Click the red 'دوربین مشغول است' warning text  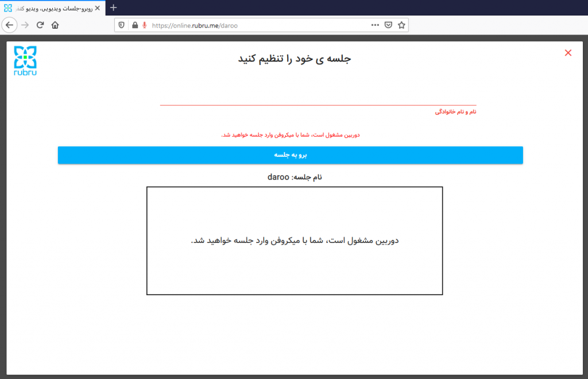[x=290, y=135]
